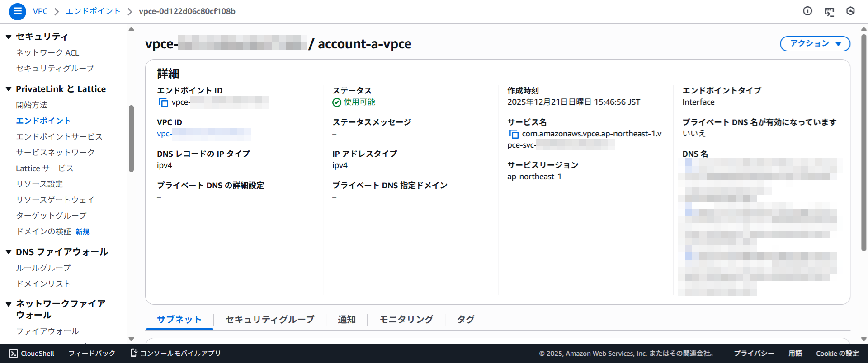Open the VPC ID link
The image size is (868, 363).
(203, 134)
